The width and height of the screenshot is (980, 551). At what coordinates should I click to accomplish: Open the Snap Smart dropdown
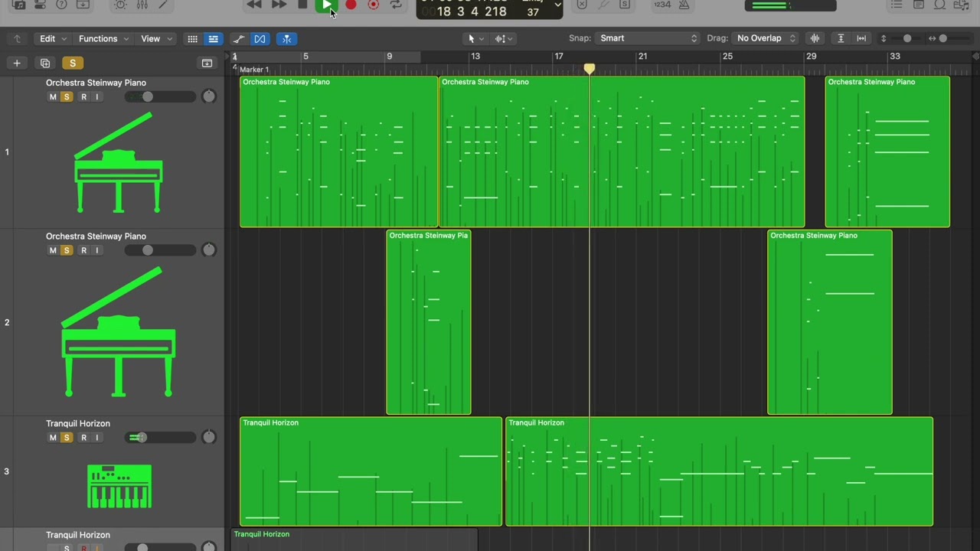click(648, 38)
